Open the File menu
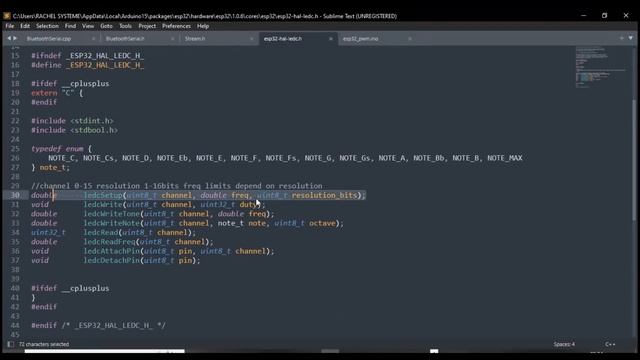 click(10, 26)
